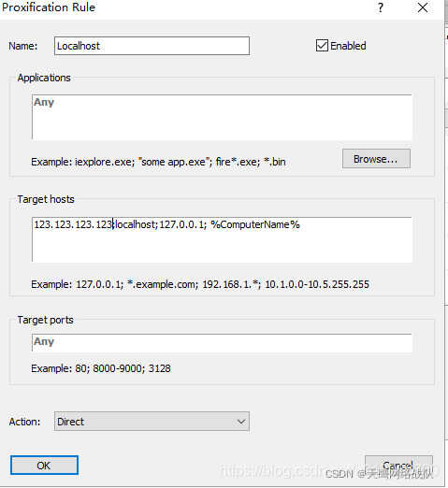
Task: Click the Applications example text line
Action: pos(158,162)
